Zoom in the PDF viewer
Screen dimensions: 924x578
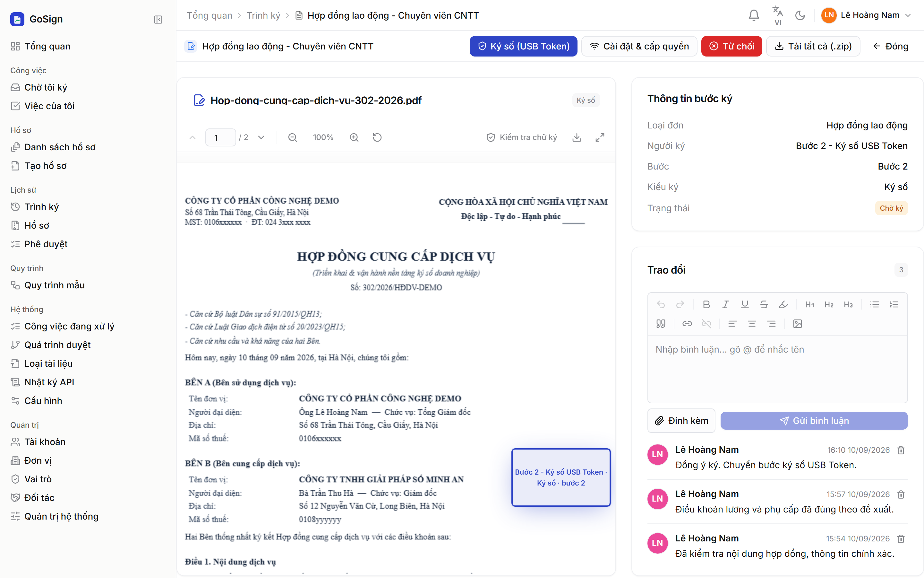coord(354,137)
